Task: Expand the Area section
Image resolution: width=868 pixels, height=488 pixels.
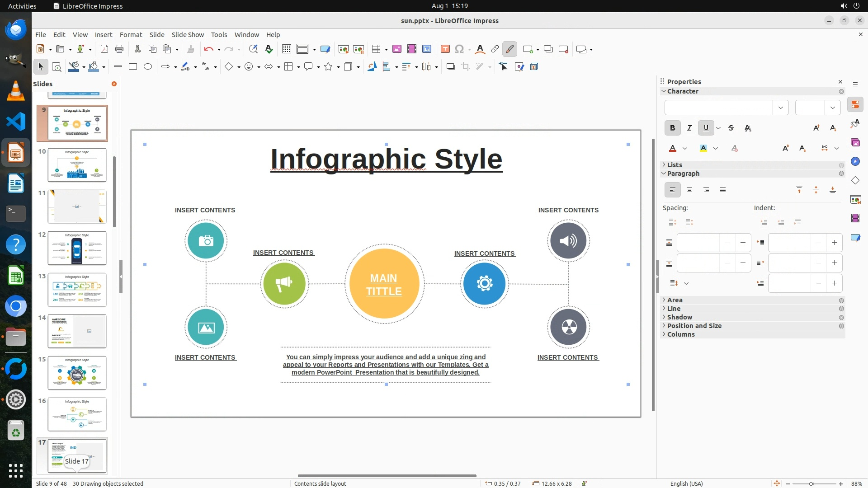Action: tap(675, 300)
